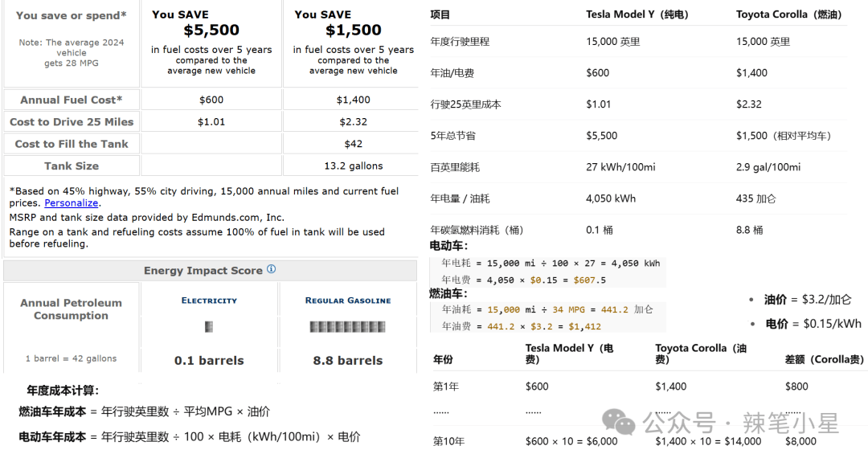
Task: Click the 'Cost to Fill the Tank' label
Action: point(72,144)
